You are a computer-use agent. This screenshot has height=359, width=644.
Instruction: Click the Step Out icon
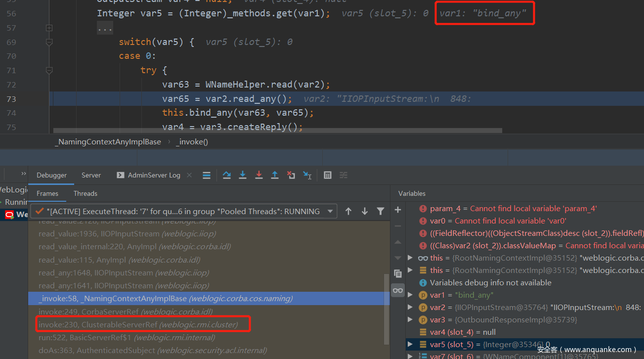275,175
